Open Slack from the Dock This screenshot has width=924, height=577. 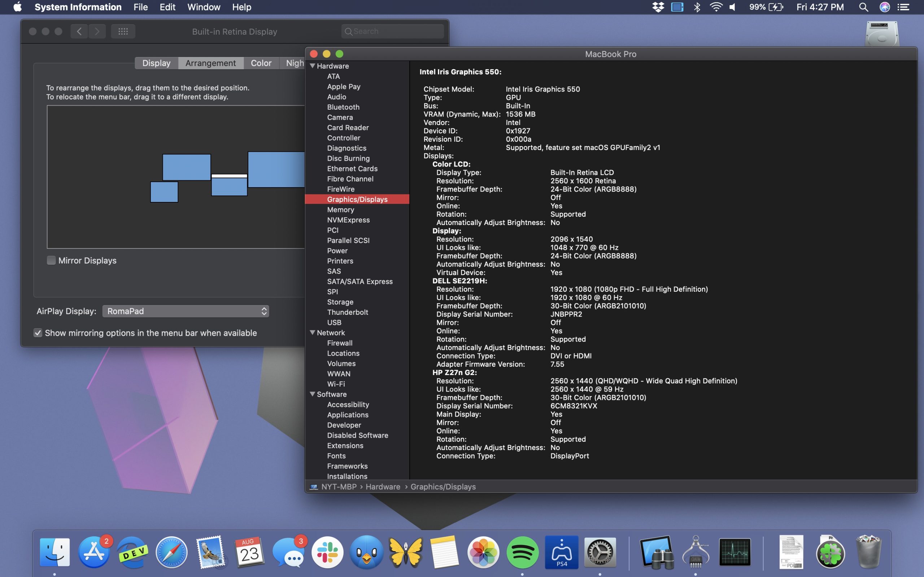[328, 551]
